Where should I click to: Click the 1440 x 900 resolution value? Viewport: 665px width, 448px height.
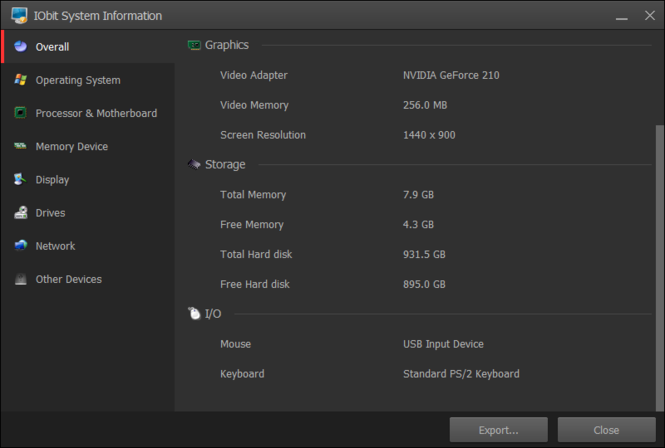coord(429,135)
